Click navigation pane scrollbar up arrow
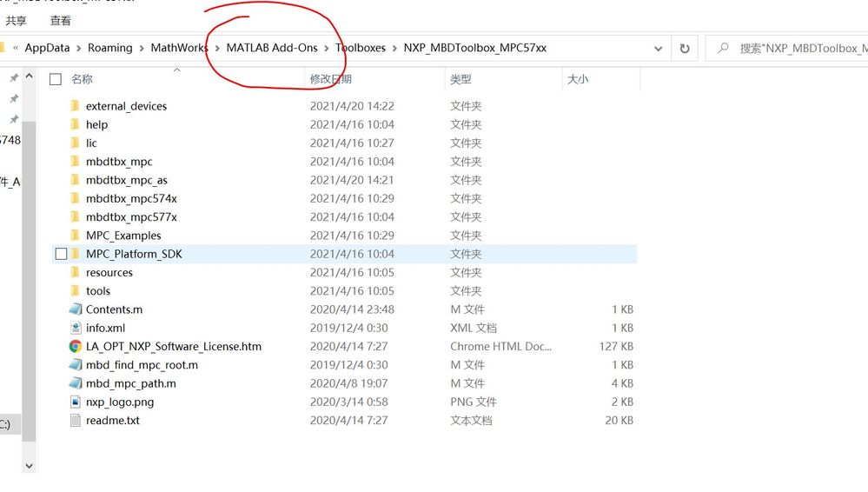 [x=30, y=76]
